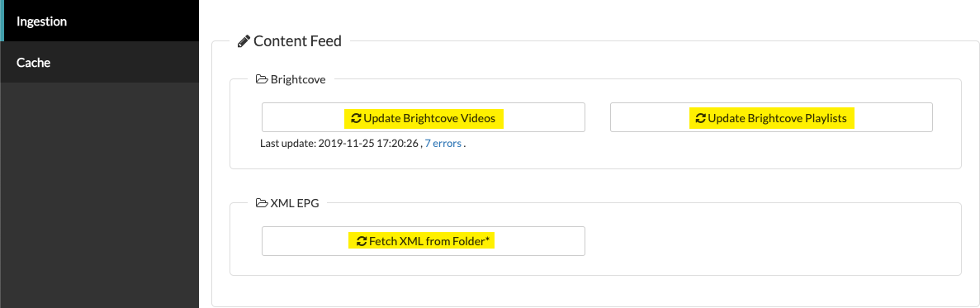Run the Update Brightcove Playlists action
Image resolution: width=980 pixels, height=308 pixels.
tap(771, 117)
